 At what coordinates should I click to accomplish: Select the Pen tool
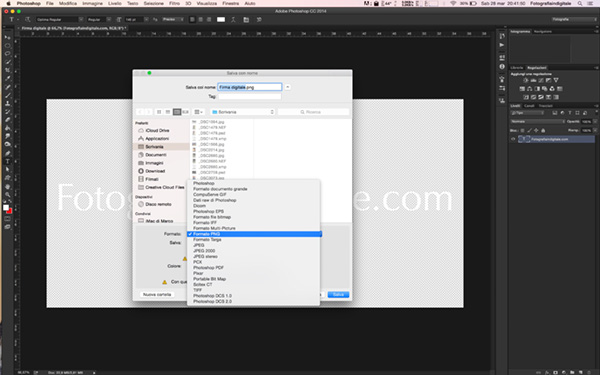click(8, 153)
